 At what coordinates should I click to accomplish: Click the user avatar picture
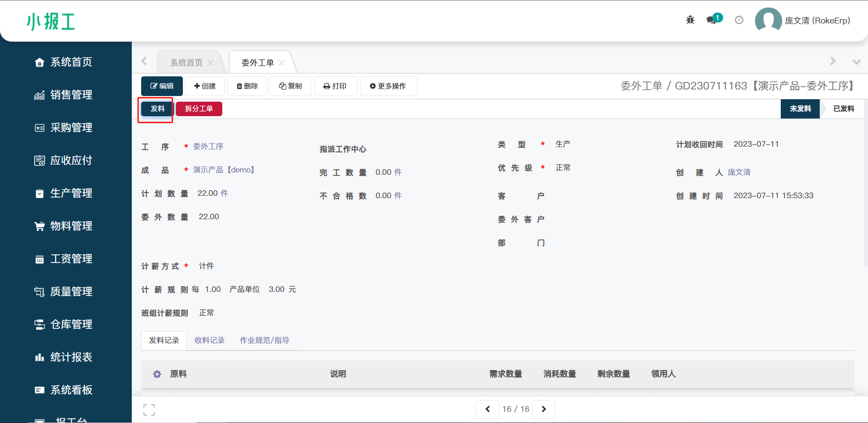(768, 21)
